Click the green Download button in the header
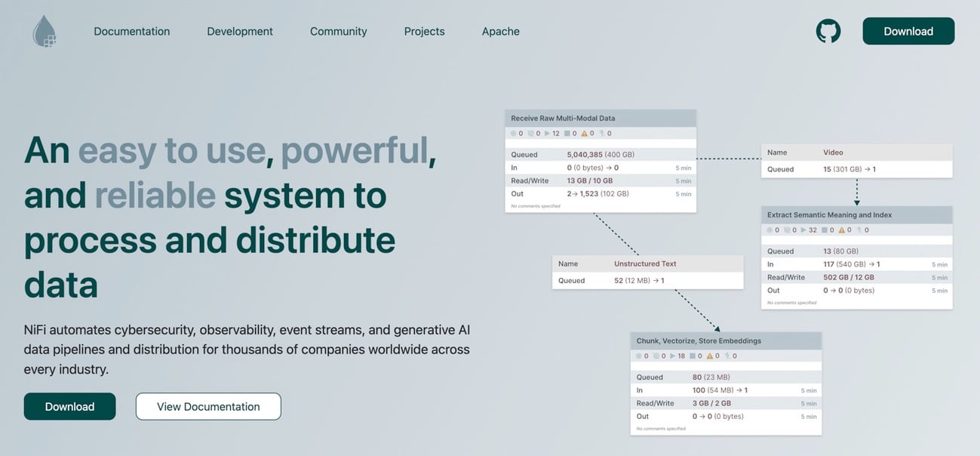The image size is (980, 456). coord(908,31)
